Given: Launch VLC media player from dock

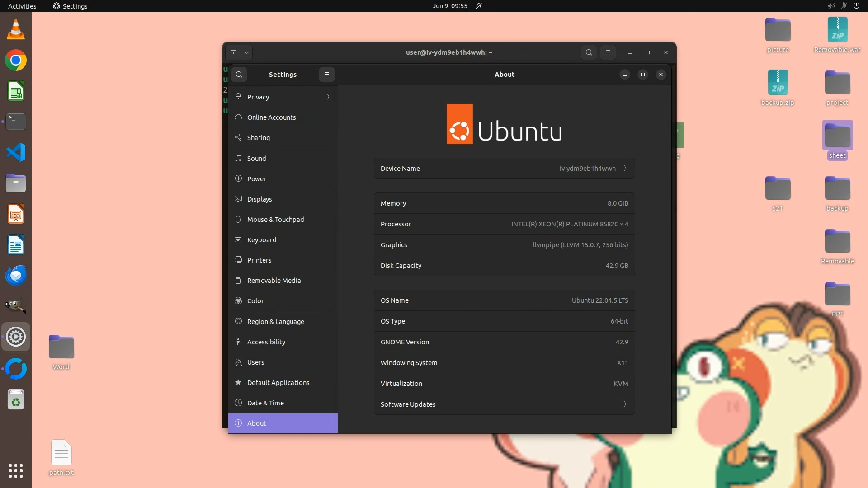Looking at the screenshot, I should pyautogui.click(x=16, y=30).
